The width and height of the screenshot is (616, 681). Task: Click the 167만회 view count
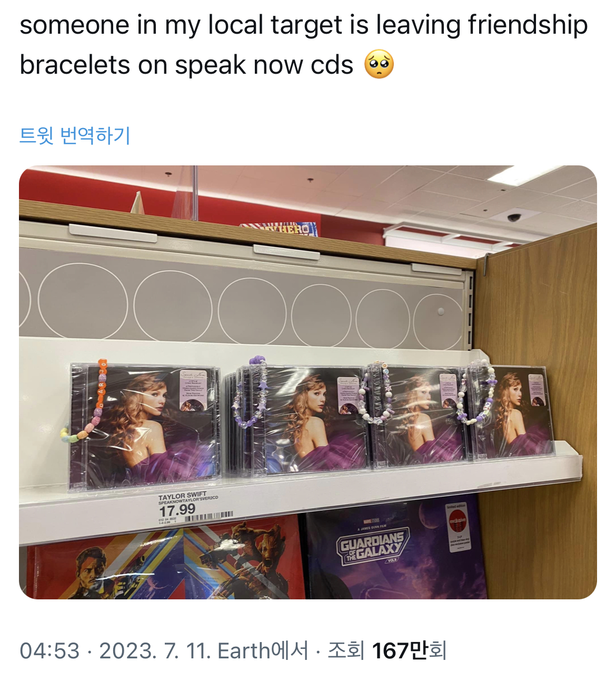(409, 651)
